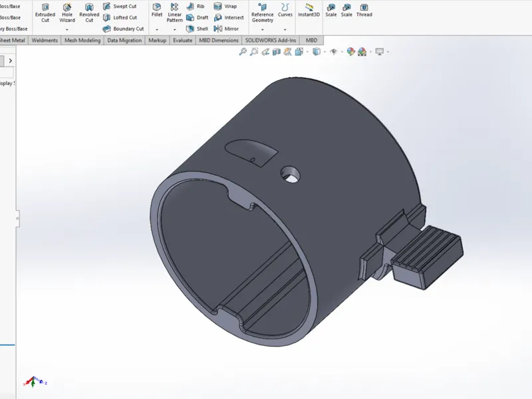Viewport: 532px width, 399px height.
Task: Switch to the Evaluate tab
Action: click(182, 41)
